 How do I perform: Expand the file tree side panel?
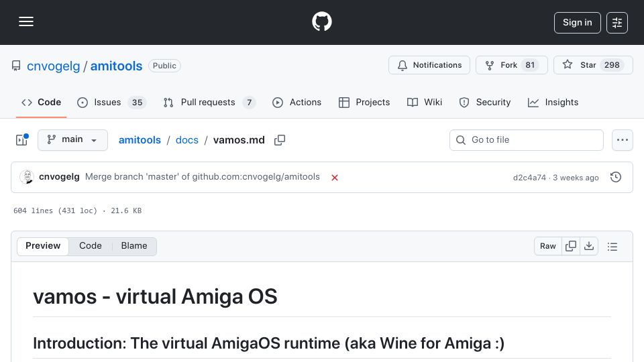tap(21, 140)
